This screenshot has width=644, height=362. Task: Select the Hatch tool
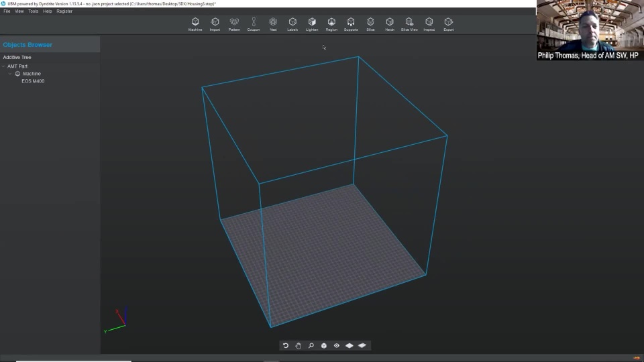[390, 24]
